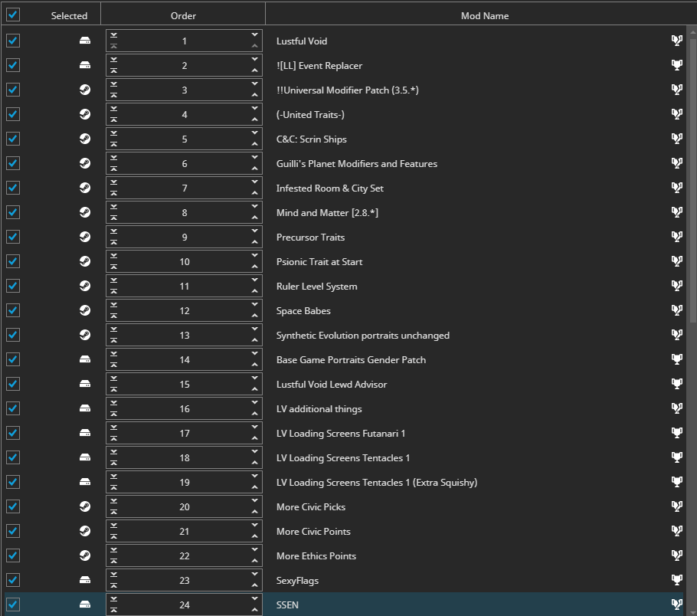Viewport: 697px width, 616px height.
Task: Click the trophy icon for Precursor Traits
Action: point(676,237)
